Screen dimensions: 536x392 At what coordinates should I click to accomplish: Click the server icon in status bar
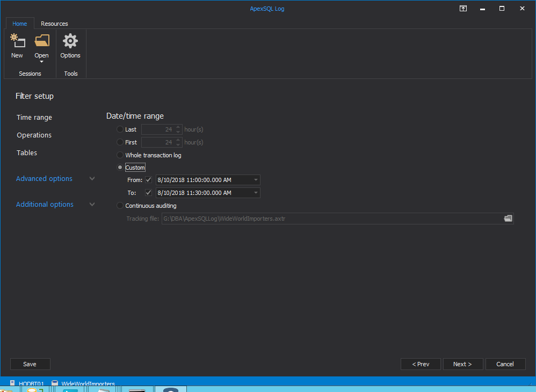click(x=12, y=383)
